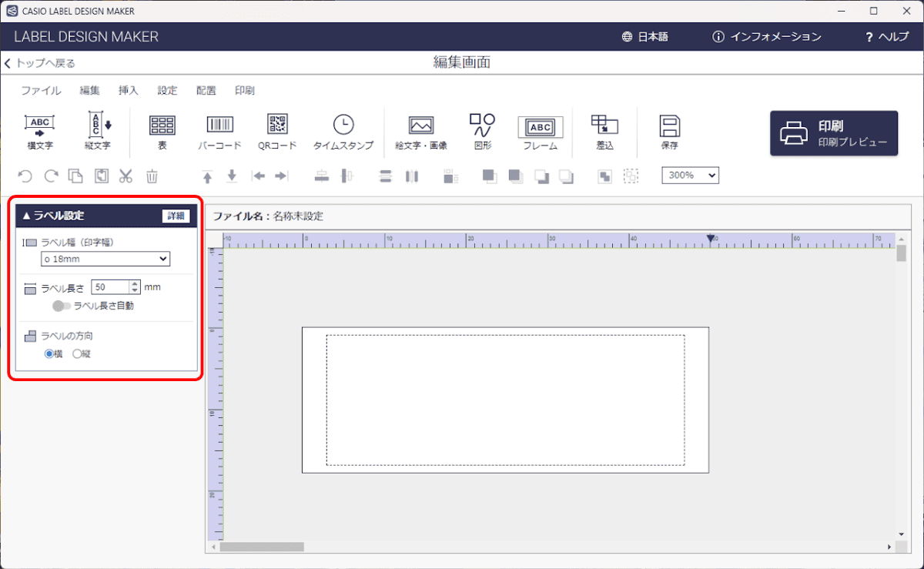Image resolution: width=924 pixels, height=569 pixels.
Task: Insert a timestamp with the タイムスタンプ tool
Action: pos(343,131)
